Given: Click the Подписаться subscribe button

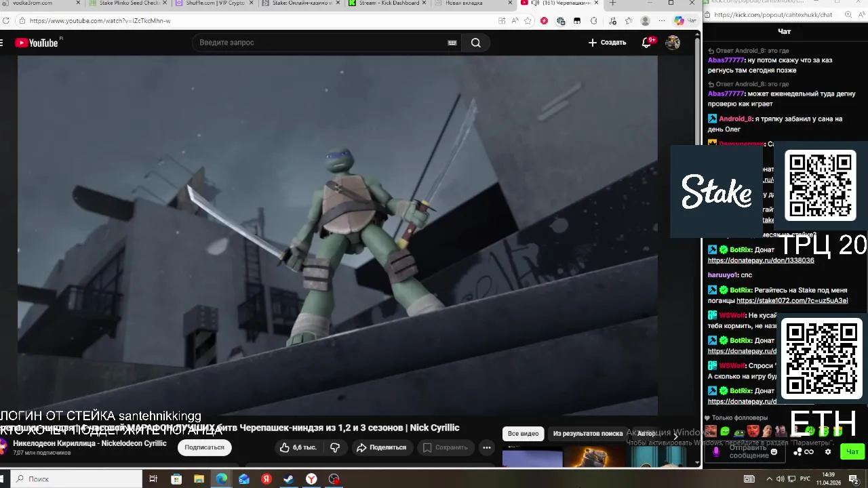Looking at the screenshot, I should [x=204, y=447].
